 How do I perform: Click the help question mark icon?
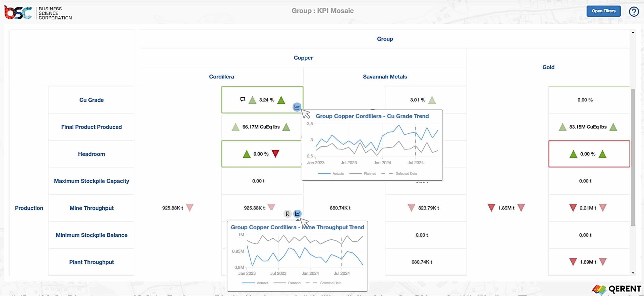(x=634, y=12)
